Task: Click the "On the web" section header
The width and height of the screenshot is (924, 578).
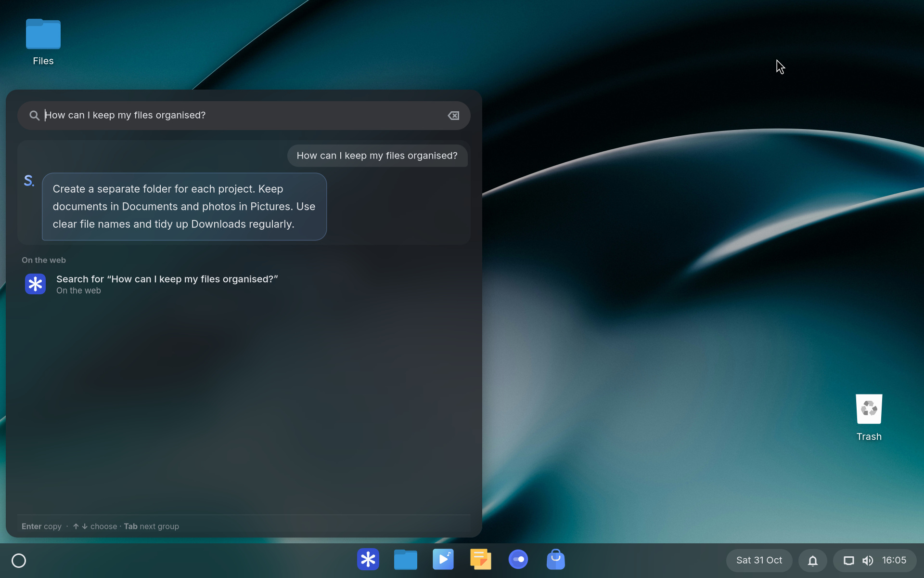Action: tap(44, 260)
